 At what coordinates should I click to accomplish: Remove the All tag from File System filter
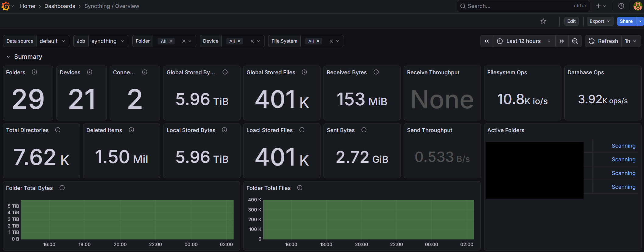[x=318, y=41]
